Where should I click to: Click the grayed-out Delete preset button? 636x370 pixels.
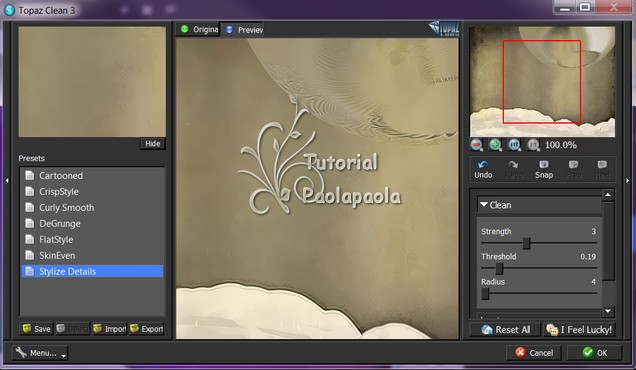tap(72, 329)
